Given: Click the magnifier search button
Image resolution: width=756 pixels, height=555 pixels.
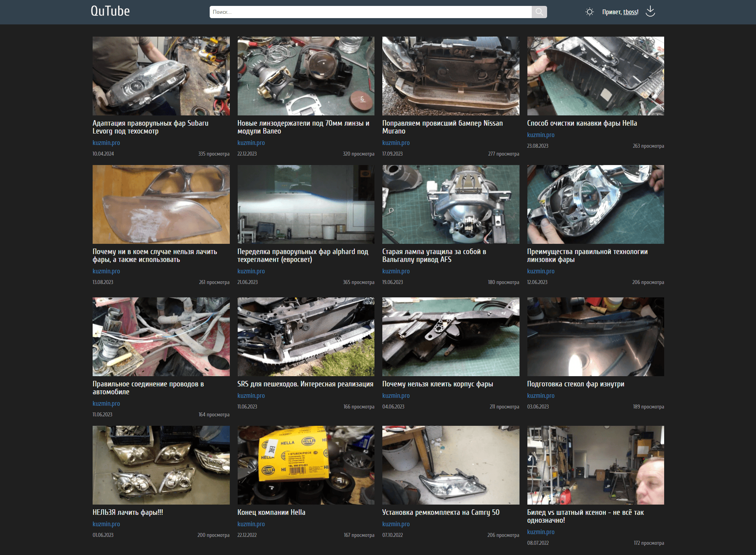Looking at the screenshot, I should click(x=539, y=12).
